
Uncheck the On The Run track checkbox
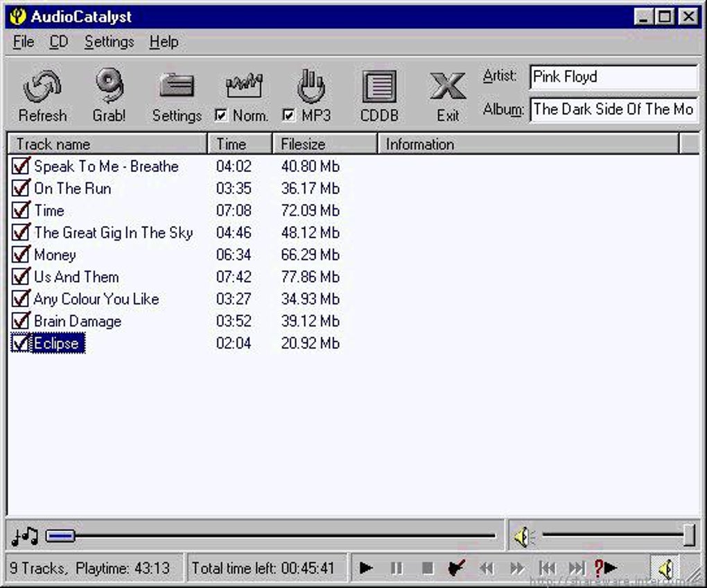pyautogui.click(x=20, y=188)
